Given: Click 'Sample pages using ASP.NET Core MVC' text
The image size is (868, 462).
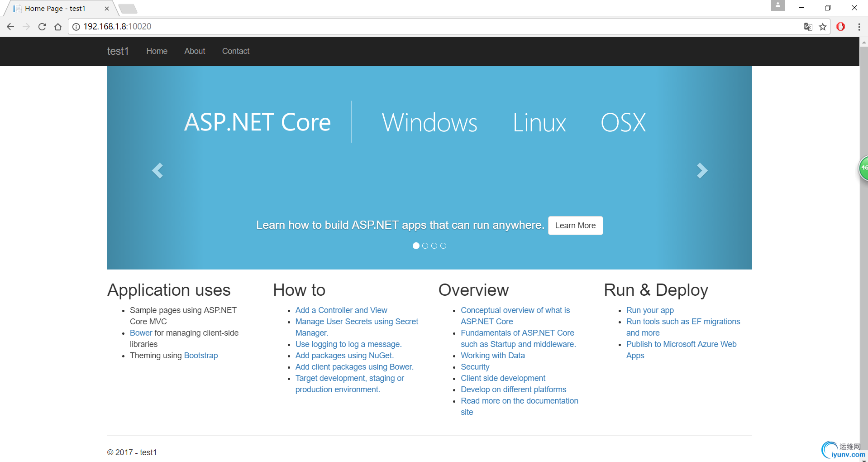Looking at the screenshot, I should (183, 316).
